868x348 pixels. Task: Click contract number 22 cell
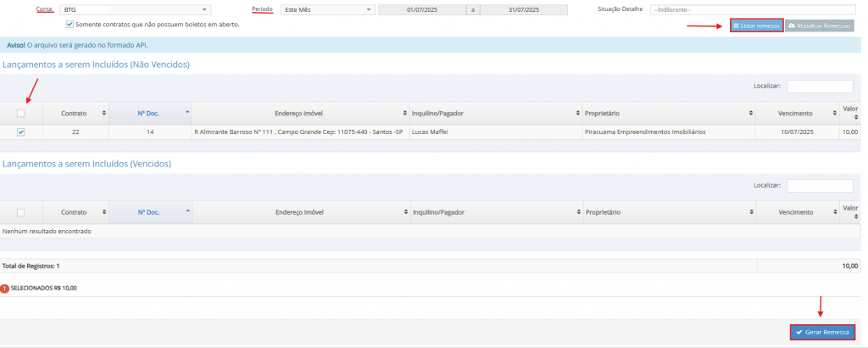75,132
